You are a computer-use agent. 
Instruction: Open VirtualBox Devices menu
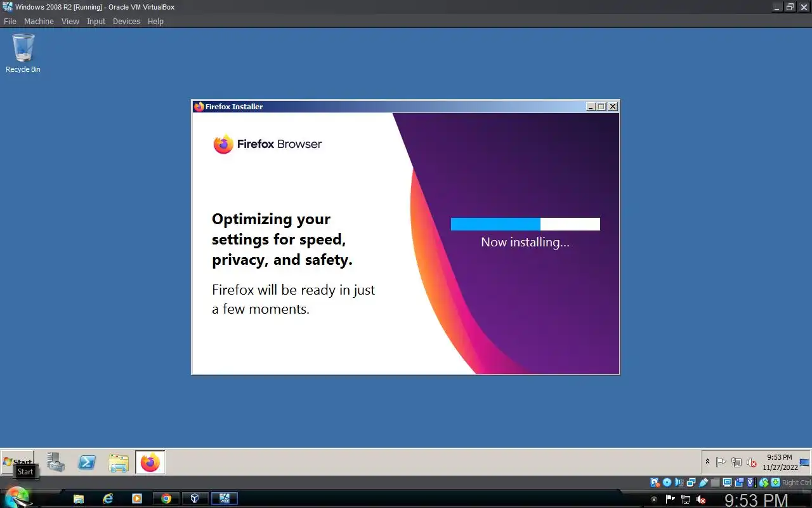click(x=126, y=21)
